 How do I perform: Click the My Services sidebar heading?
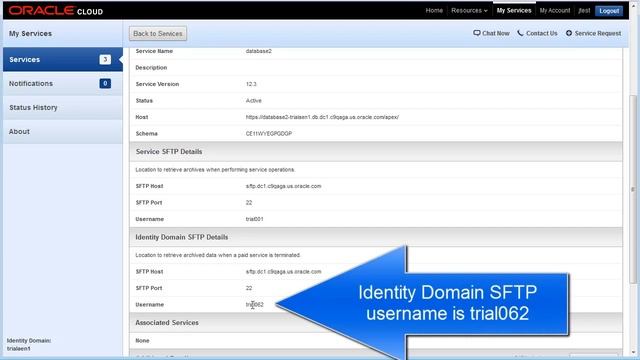pyautogui.click(x=31, y=34)
